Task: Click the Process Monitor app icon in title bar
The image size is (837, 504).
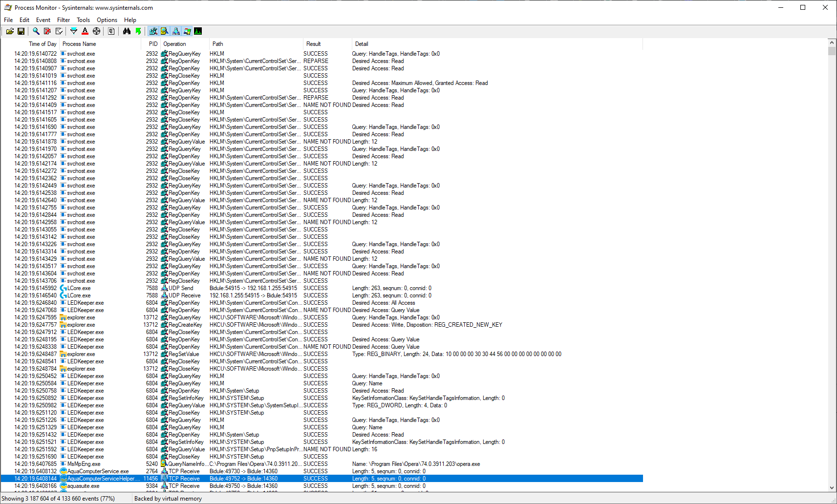Action: (8, 8)
